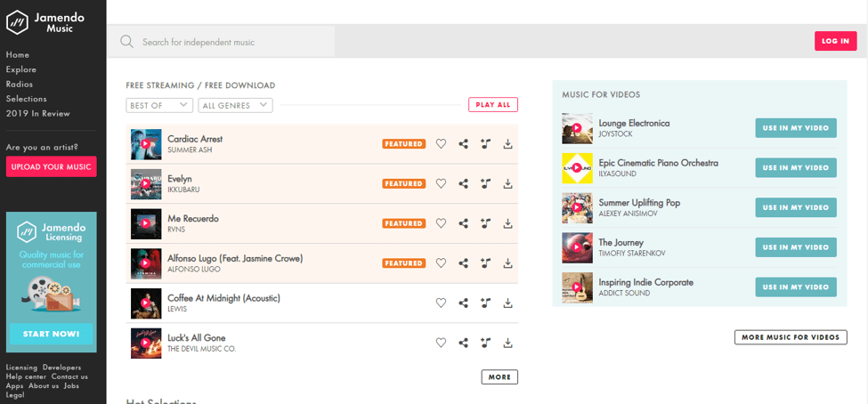Screen dimensions: 868x404
Task: Play The Journey preview thumbnail
Action: (577, 248)
